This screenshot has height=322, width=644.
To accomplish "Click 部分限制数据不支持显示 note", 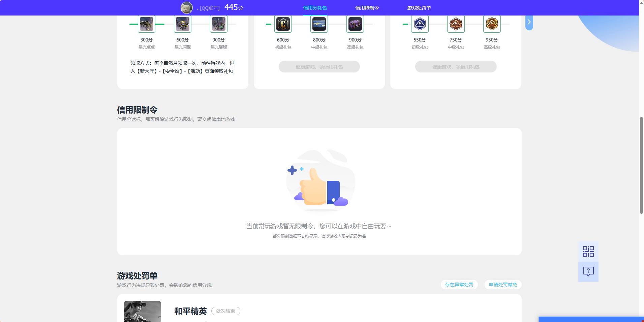I will [319, 236].
